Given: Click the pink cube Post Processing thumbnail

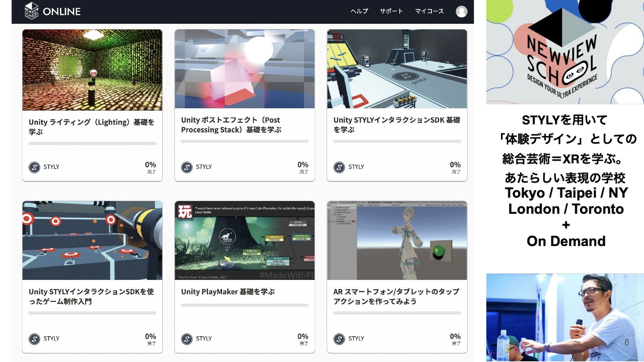Looking at the screenshot, I should point(245,69).
